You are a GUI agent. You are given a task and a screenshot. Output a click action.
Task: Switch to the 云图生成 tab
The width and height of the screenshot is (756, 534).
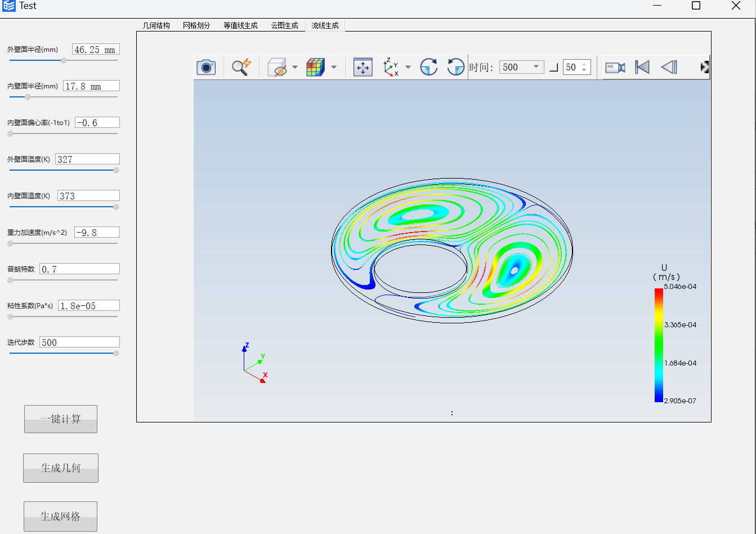[x=285, y=25]
